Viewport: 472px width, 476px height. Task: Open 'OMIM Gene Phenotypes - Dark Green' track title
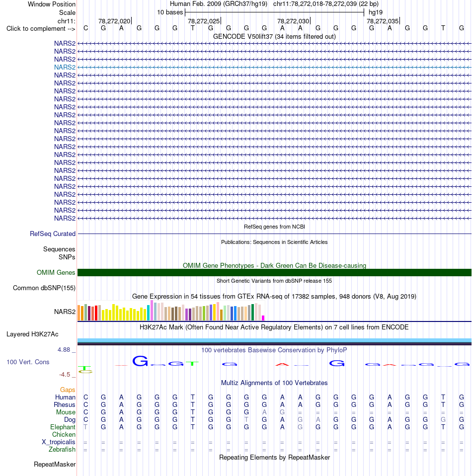[274, 266]
